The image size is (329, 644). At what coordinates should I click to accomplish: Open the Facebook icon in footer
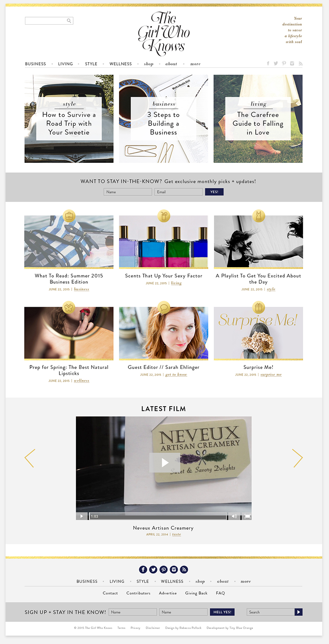pyautogui.click(x=143, y=569)
